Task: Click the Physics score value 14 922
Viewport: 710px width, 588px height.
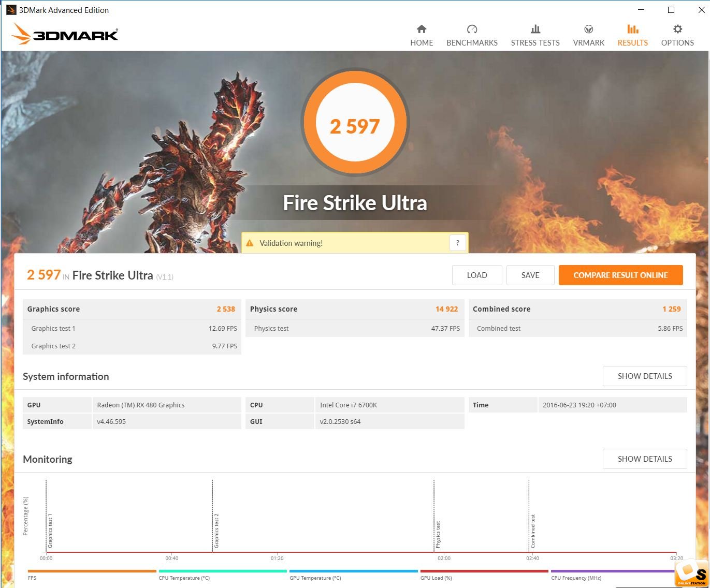Action: coord(446,309)
